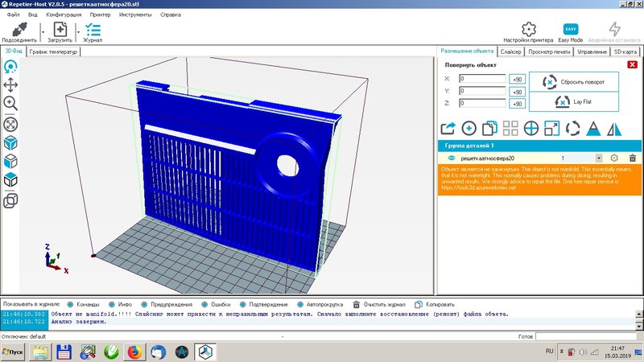This screenshot has height=362, width=644.
Task: Toggle visibility eye of решеткаатмосфера20
Action: tap(452, 158)
